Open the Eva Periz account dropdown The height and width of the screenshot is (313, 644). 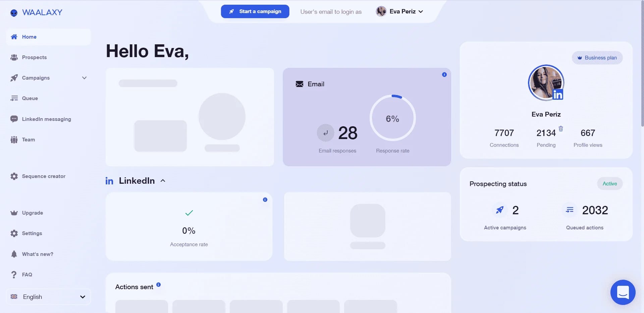[400, 11]
